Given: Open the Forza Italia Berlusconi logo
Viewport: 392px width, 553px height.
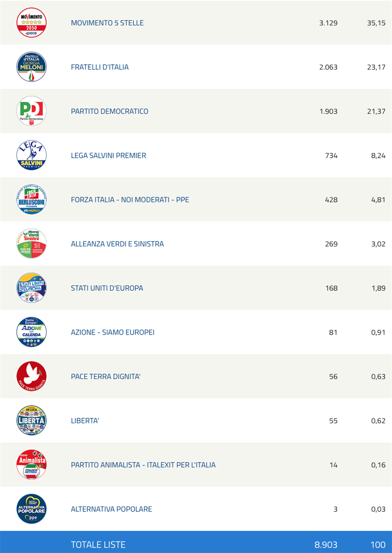Looking at the screenshot, I should click(x=31, y=200).
